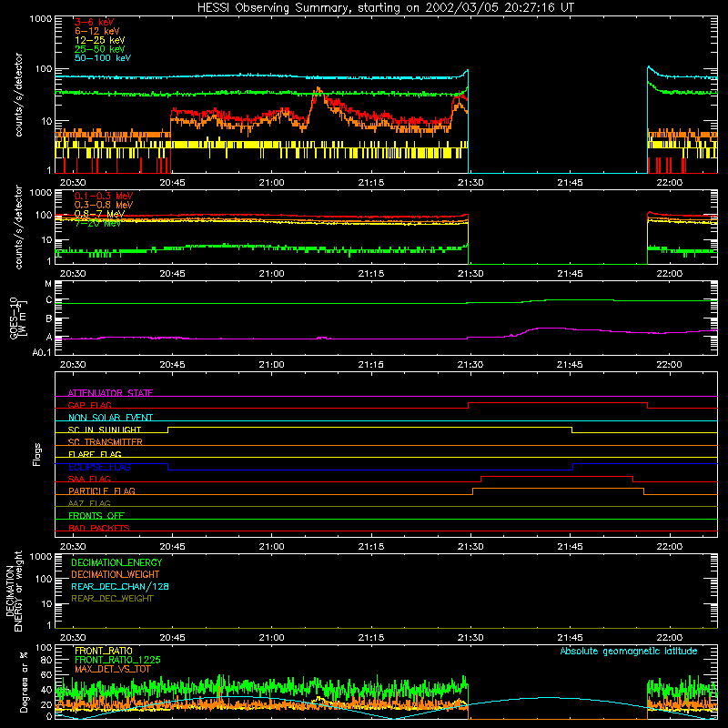Select the SC_TRANSMITTER flag label
The width and height of the screenshot is (728, 728).
coord(106,442)
